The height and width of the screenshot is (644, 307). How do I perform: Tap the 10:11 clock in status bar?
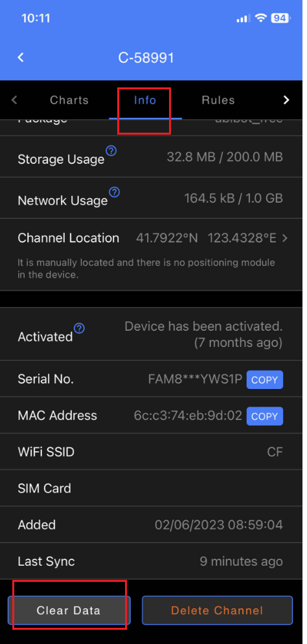pos(36,18)
